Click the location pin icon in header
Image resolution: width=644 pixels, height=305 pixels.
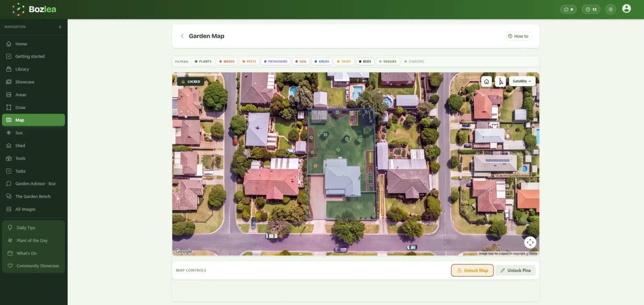(611, 9)
